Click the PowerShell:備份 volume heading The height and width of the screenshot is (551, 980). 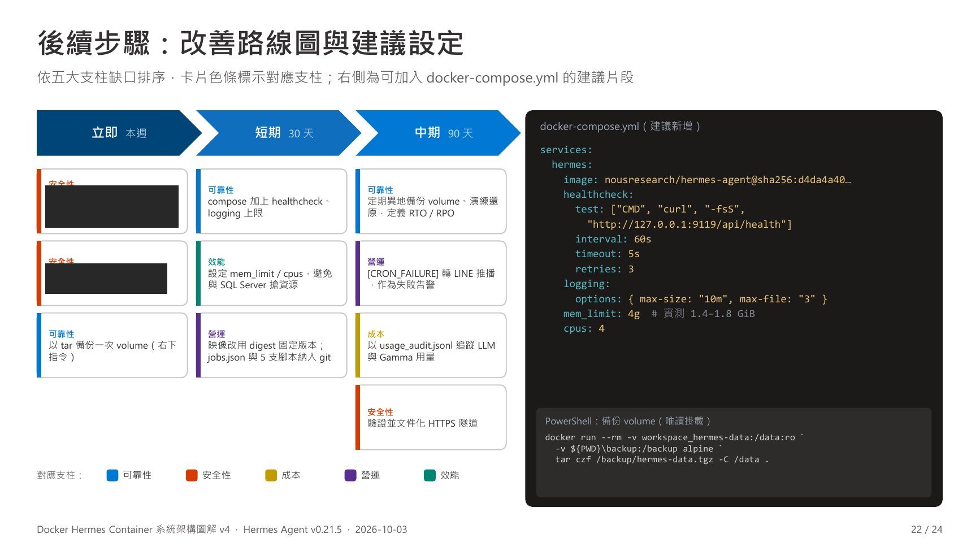pyautogui.click(x=628, y=421)
